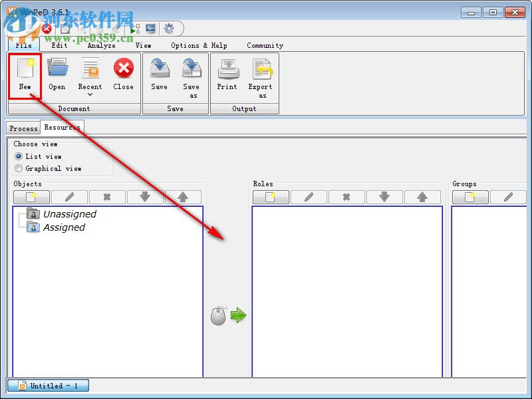Start token game from quick-access bar
Screen dimensions: 532x399
135,29
